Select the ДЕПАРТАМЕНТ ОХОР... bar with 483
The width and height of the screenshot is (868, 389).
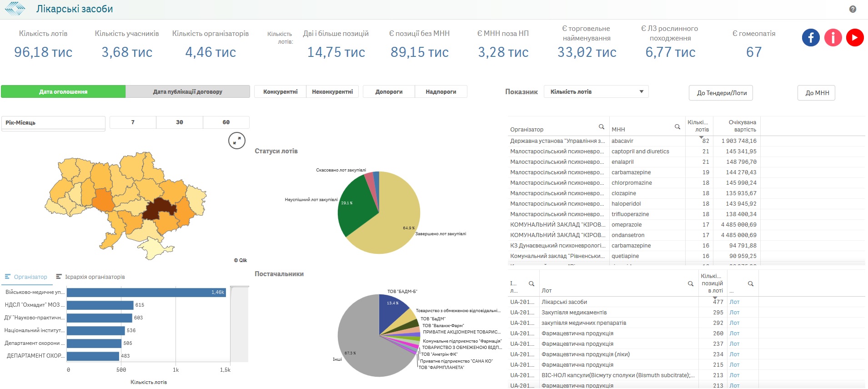coord(93,356)
